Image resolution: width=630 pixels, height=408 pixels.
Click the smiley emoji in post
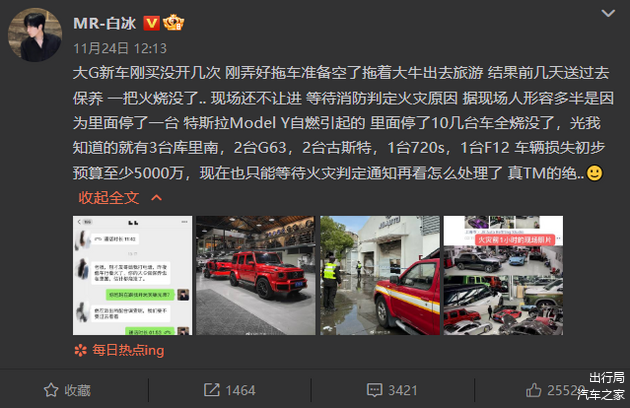tap(595, 173)
